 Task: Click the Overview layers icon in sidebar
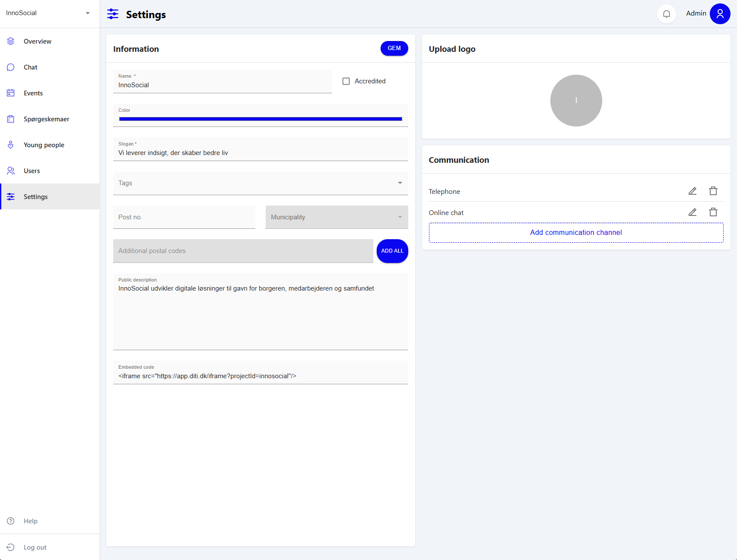point(11,41)
